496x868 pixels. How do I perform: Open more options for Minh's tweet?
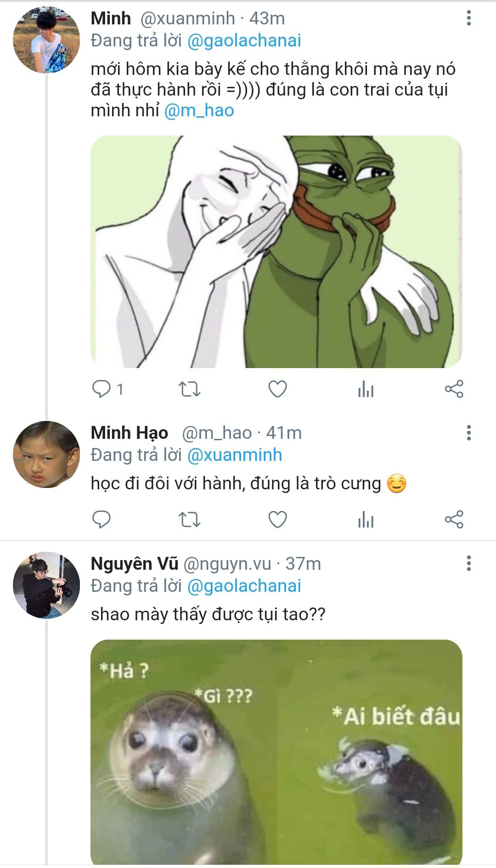pos(468,18)
